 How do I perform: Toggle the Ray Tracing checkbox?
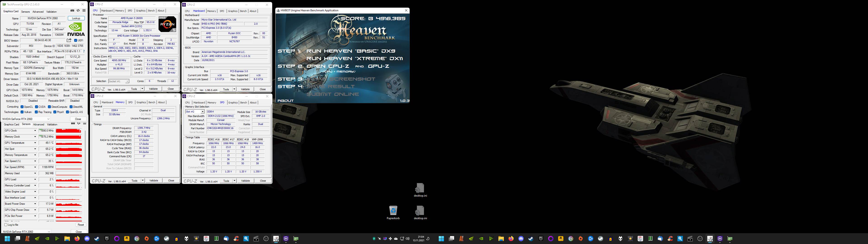click(36, 112)
